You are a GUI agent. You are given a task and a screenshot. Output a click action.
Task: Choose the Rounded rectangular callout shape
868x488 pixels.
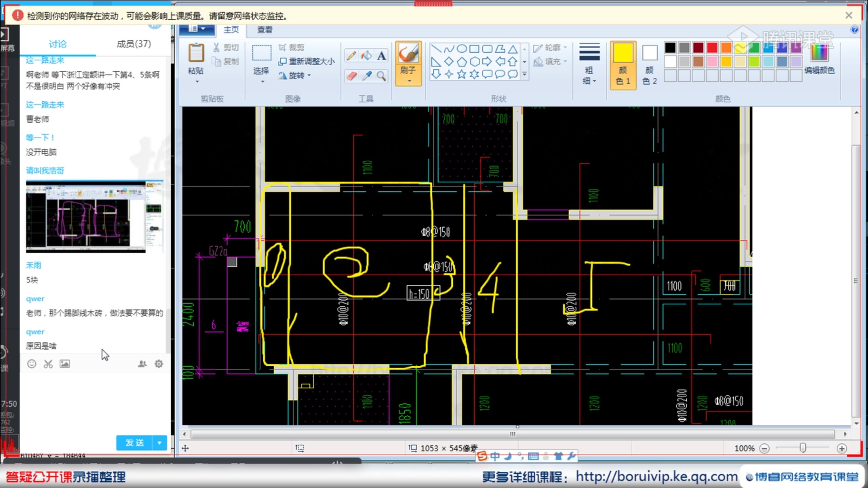tap(487, 74)
